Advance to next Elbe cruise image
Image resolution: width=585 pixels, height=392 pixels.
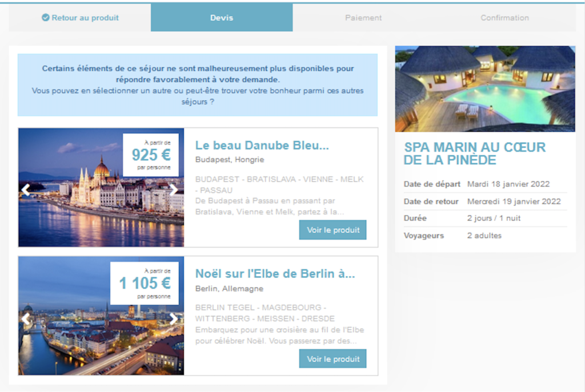174,318
